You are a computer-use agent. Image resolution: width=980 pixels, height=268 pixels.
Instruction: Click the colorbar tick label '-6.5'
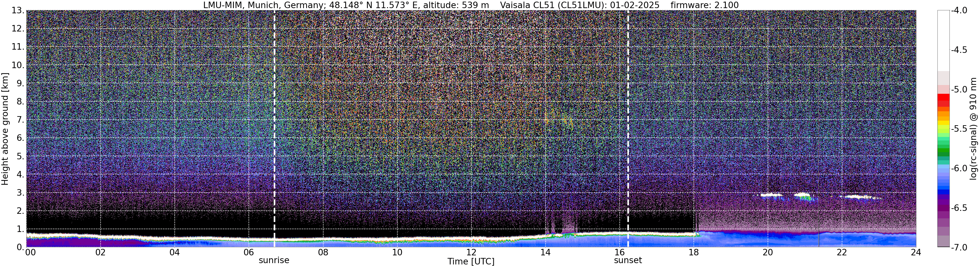point(959,208)
